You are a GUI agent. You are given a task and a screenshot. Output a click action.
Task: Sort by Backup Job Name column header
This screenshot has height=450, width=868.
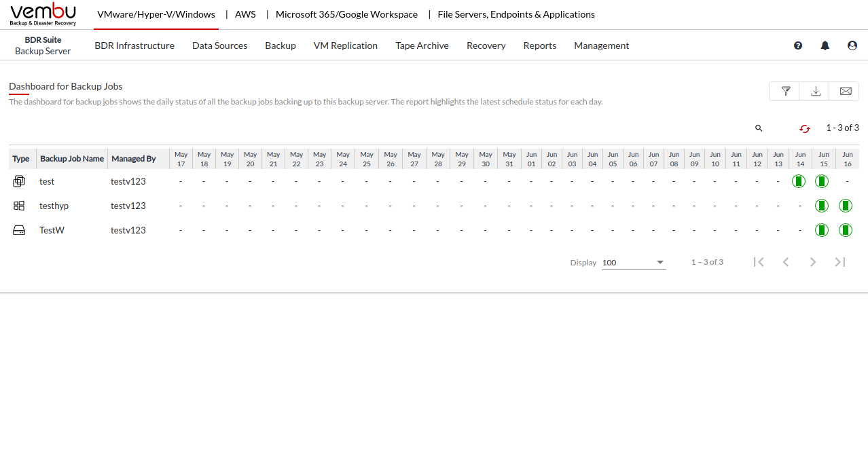point(72,159)
